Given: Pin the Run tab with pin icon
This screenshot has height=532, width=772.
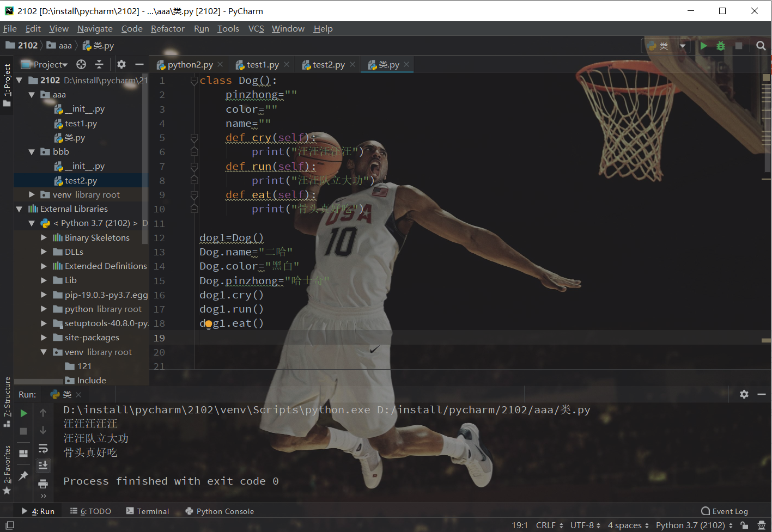Looking at the screenshot, I should coord(23,475).
